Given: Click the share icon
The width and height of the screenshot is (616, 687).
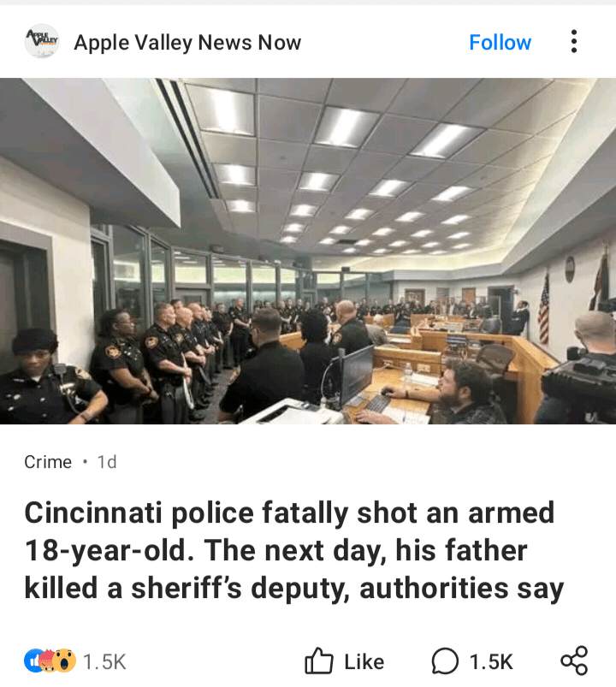Looking at the screenshot, I should point(574,660).
